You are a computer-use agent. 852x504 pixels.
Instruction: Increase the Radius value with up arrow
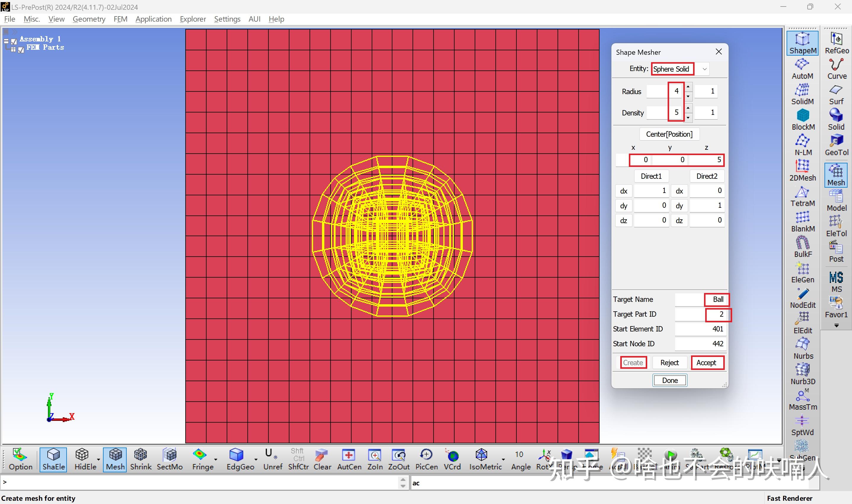[688, 87]
